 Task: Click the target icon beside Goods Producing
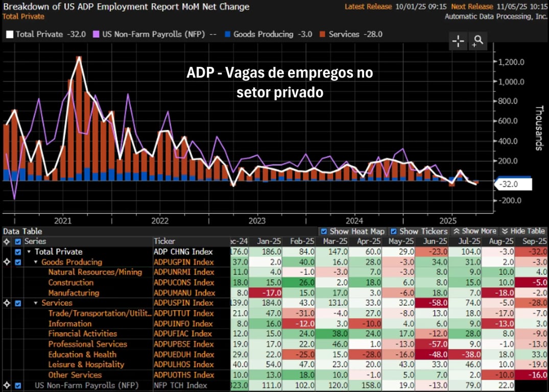tap(7, 262)
